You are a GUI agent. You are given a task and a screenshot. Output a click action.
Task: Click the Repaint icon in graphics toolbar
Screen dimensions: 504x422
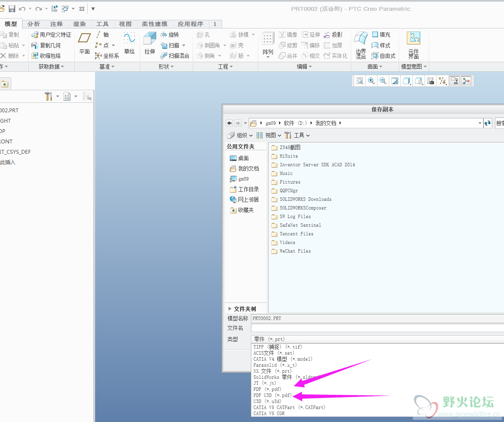click(x=395, y=81)
